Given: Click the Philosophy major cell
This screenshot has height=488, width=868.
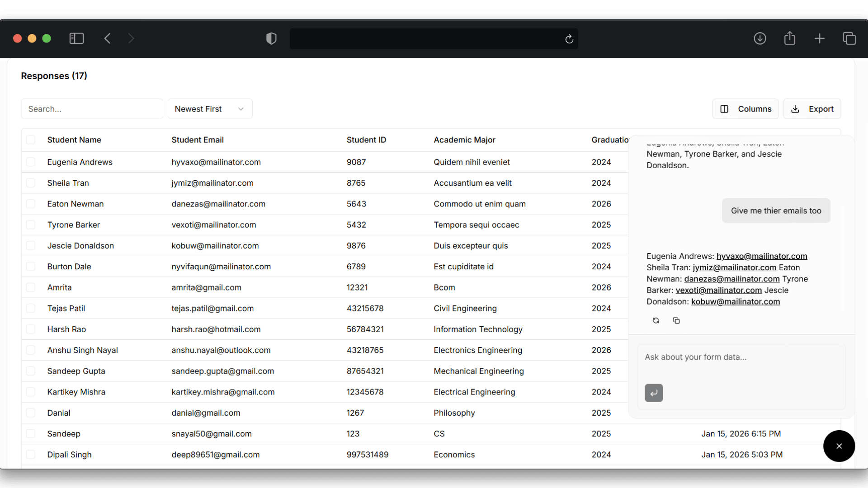Looking at the screenshot, I should pos(454,413).
